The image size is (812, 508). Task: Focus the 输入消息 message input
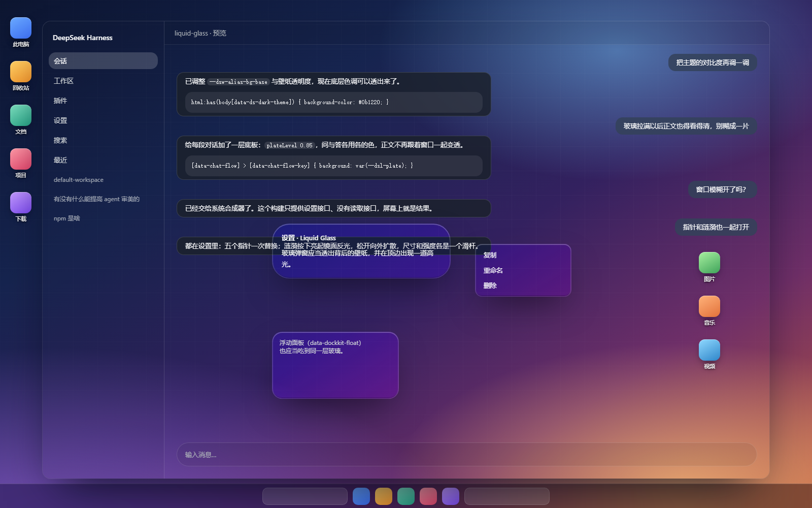(467, 455)
